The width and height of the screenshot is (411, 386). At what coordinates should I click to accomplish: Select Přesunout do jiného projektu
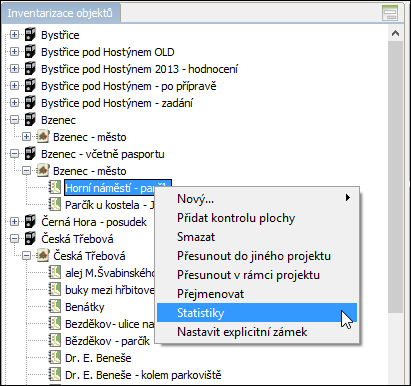(257, 256)
